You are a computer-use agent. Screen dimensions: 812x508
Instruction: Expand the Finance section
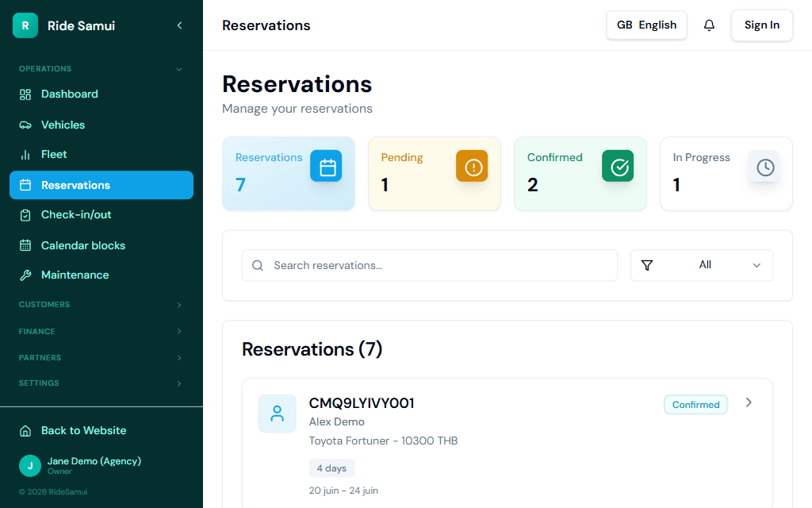(179, 331)
